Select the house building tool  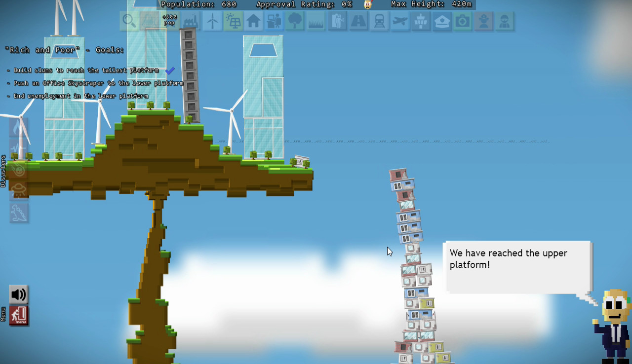tap(253, 21)
